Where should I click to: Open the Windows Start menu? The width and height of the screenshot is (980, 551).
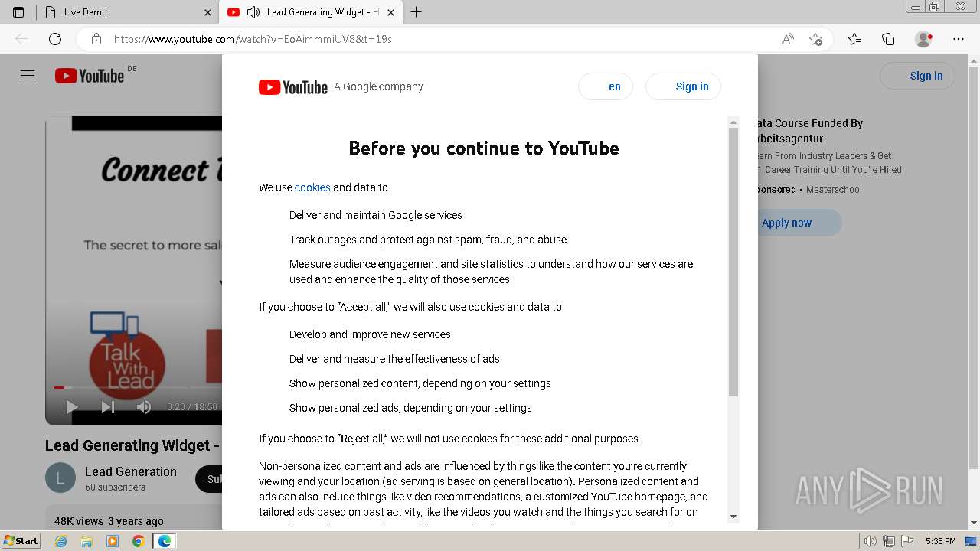pos(21,541)
